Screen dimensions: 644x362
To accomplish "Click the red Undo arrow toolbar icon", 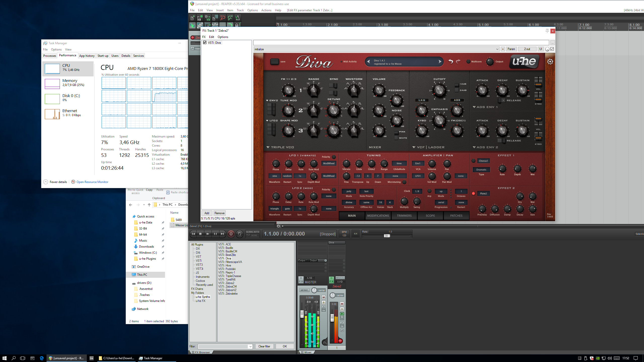I will tap(222, 18).
